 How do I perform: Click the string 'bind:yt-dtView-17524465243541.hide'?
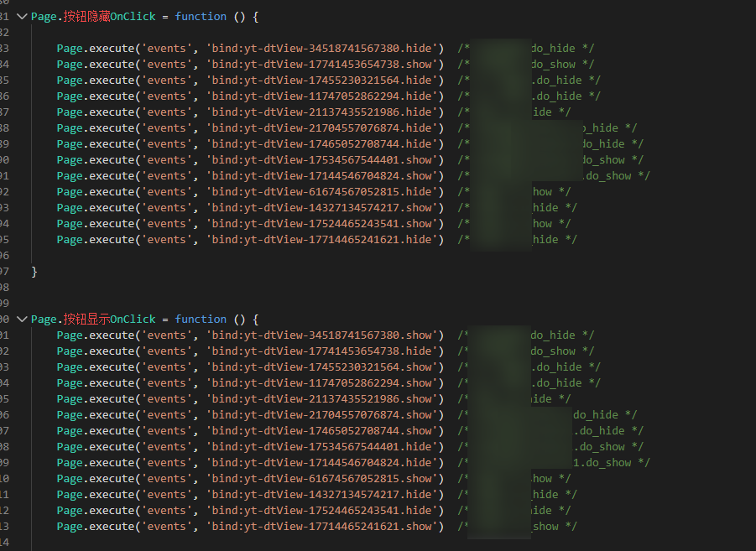322,510
